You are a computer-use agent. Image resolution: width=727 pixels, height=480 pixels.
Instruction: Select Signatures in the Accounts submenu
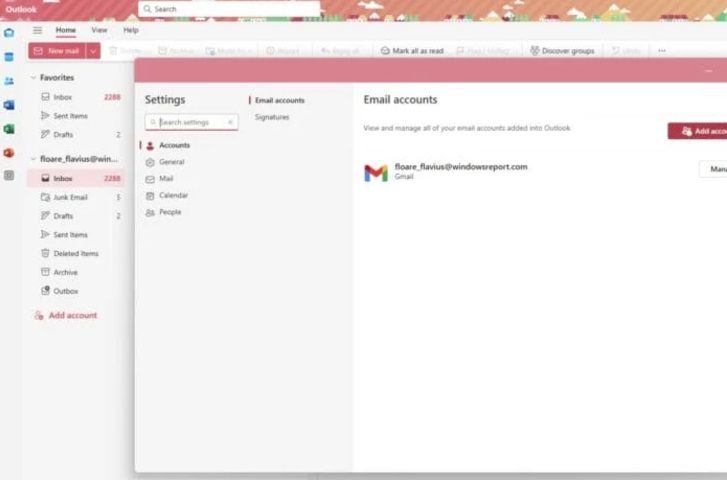click(272, 117)
